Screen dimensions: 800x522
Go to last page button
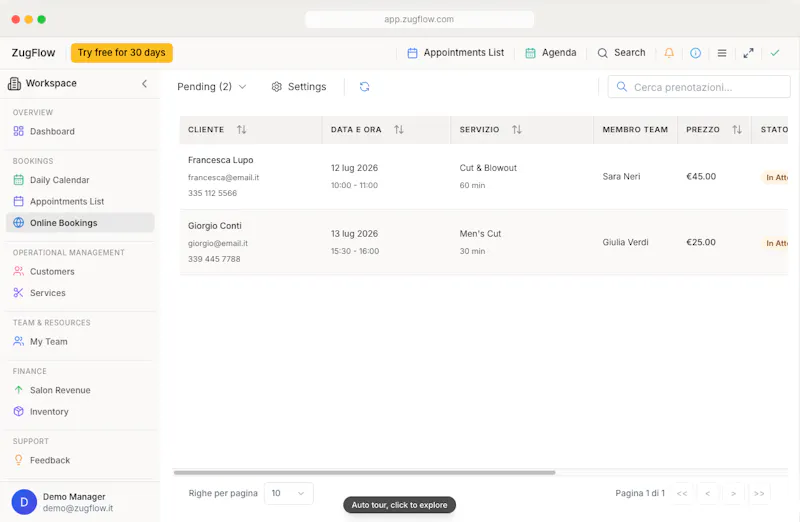point(759,493)
